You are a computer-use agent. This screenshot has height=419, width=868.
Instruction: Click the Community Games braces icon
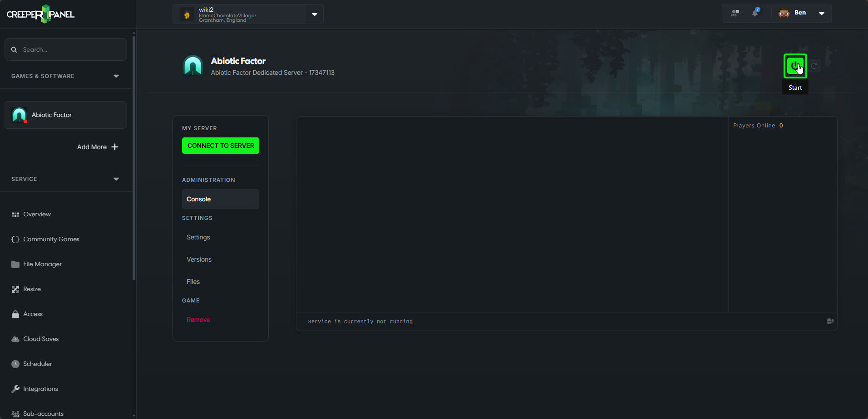15,239
